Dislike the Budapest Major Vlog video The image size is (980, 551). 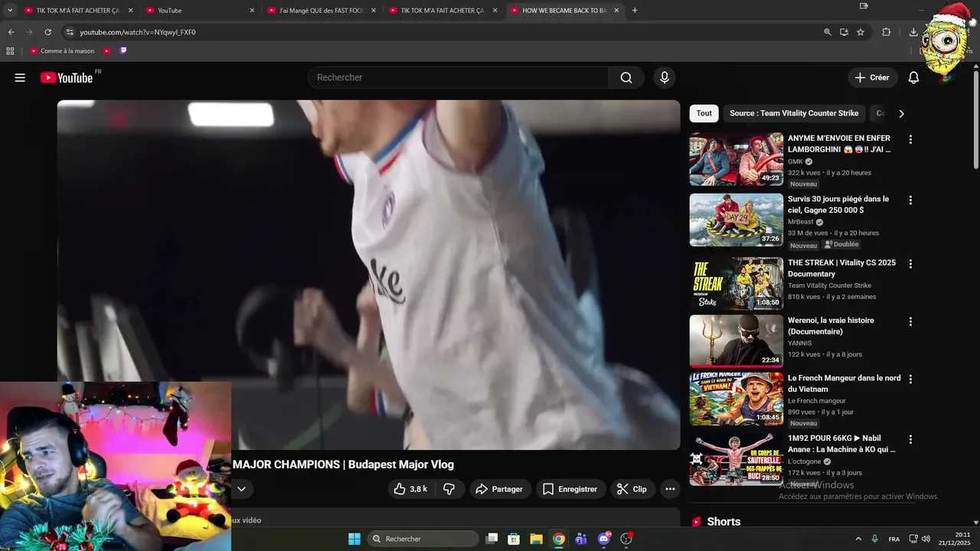pos(449,489)
